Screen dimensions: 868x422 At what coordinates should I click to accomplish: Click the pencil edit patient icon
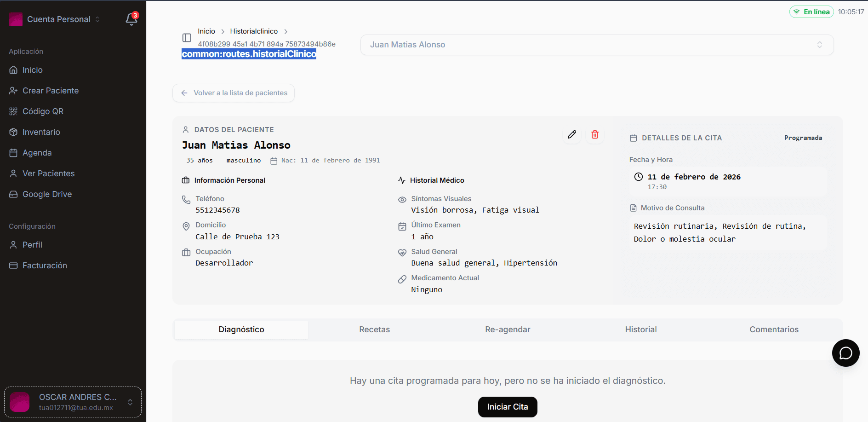tap(572, 134)
